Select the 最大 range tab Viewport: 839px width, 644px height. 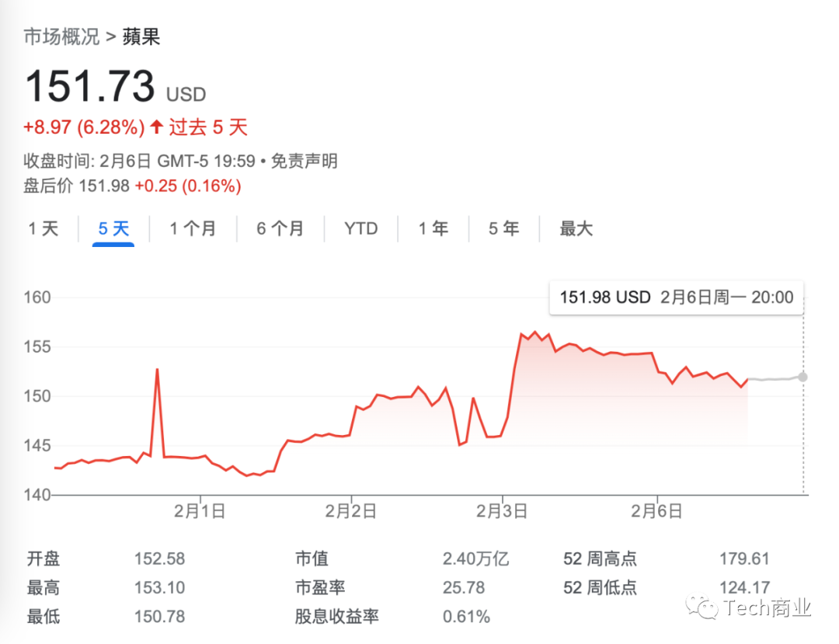pos(576,229)
